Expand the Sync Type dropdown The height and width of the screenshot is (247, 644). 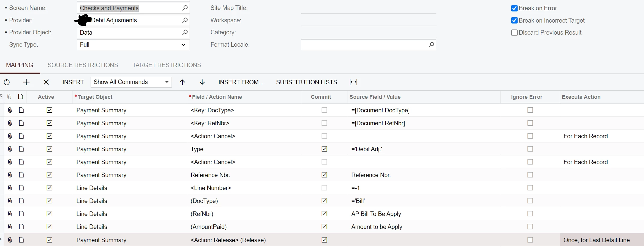click(x=183, y=45)
